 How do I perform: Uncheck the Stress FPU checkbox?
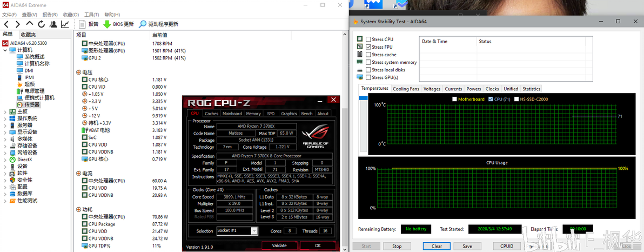(368, 47)
